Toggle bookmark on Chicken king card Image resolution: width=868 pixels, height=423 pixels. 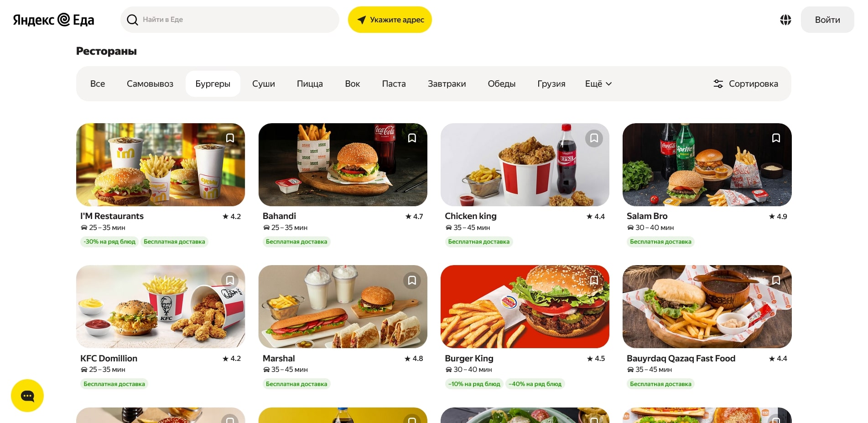pyautogui.click(x=594, y=138)
